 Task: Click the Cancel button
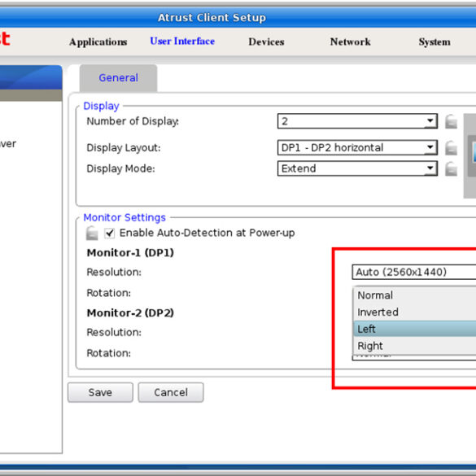click(x=171, y=392)
